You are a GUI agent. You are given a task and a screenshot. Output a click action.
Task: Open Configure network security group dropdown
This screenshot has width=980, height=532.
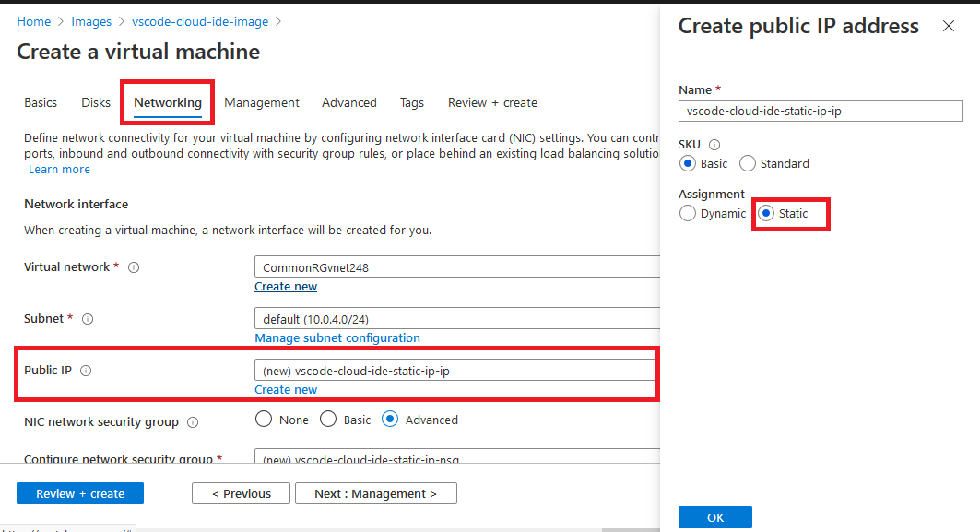tap(457, 456)
